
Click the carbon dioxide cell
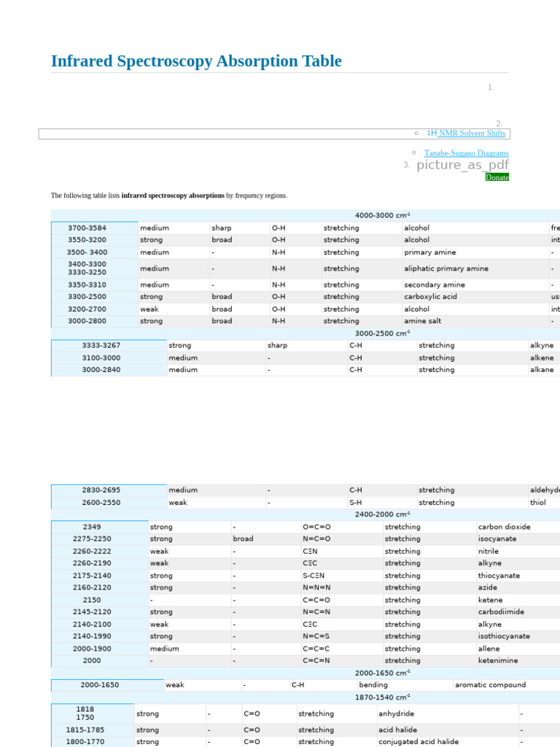point(518,527)
